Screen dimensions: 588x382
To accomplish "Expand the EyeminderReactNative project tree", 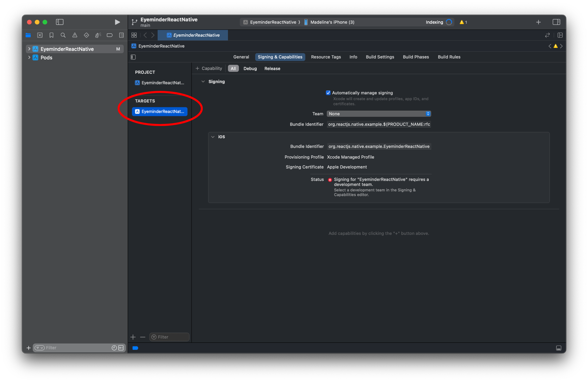I will point(29,49).
